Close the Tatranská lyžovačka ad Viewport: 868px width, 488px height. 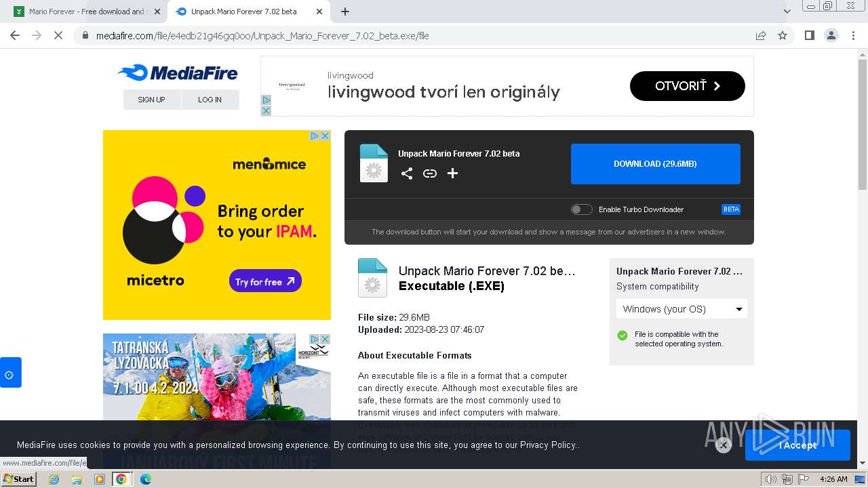pyautogui.click(x=325, y=339)
